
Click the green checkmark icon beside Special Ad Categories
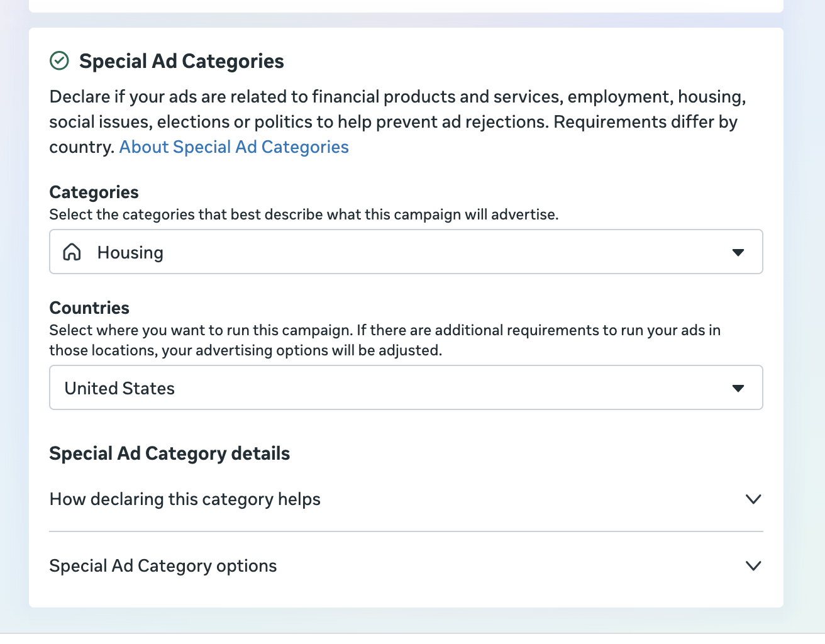pos(59,61)
